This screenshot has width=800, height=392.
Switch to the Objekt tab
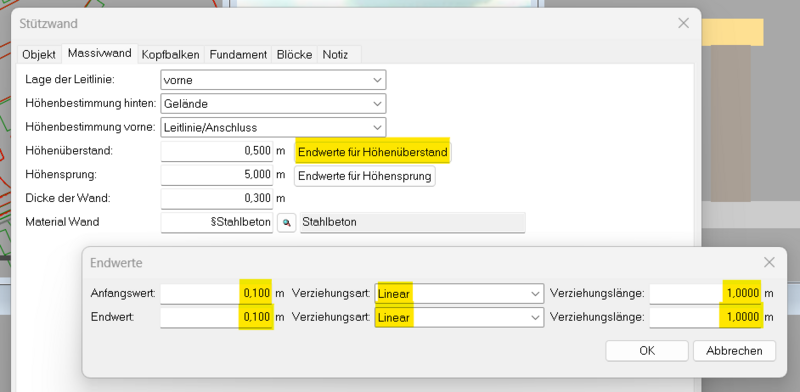pyautogui.click(x=39, y=54)
